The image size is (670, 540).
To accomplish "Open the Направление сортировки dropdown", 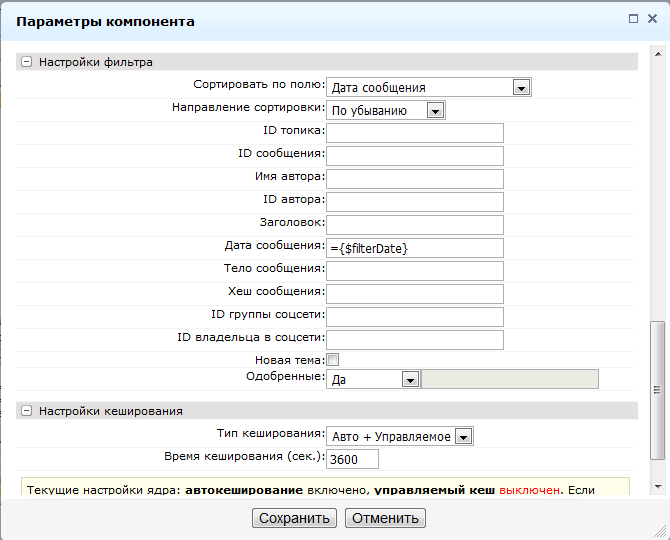I will tap(434, 111).
